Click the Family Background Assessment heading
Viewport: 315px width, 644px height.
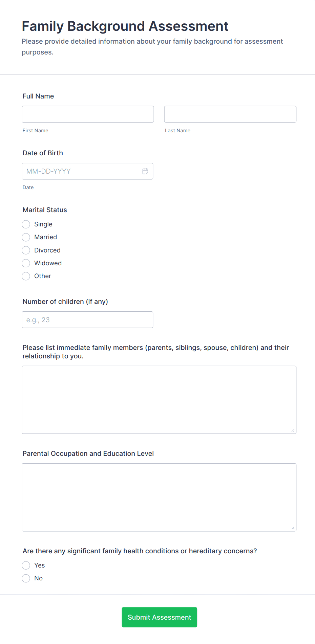125,26
